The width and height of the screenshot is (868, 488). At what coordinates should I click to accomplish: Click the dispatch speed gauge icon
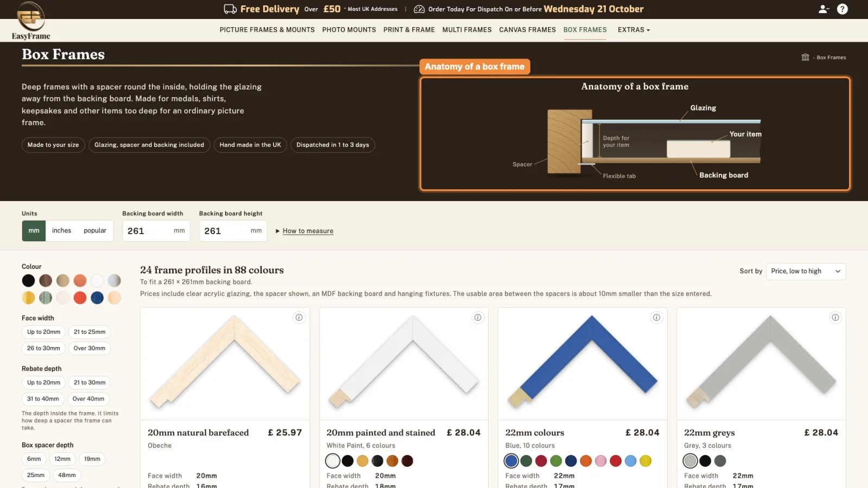(x=419, y=9)
